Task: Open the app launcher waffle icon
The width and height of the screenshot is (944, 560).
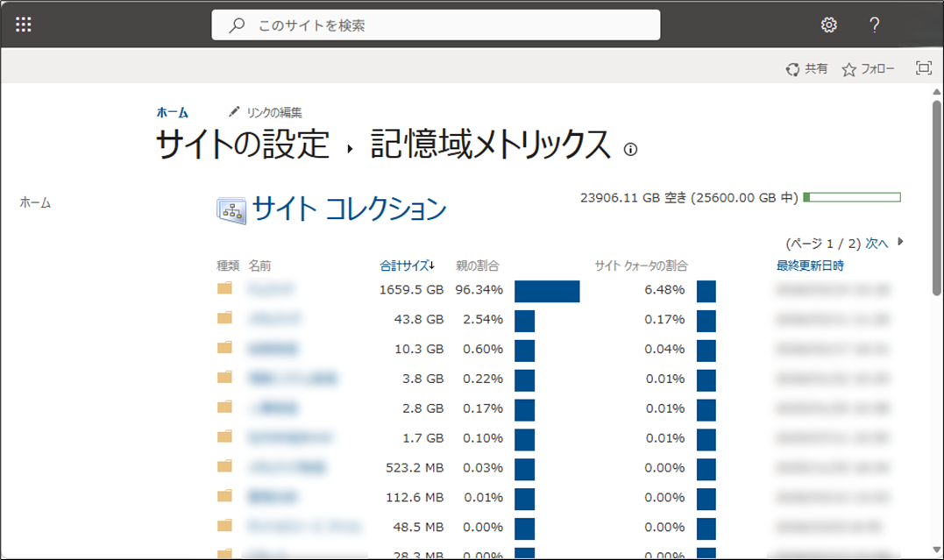Action: 25,24
